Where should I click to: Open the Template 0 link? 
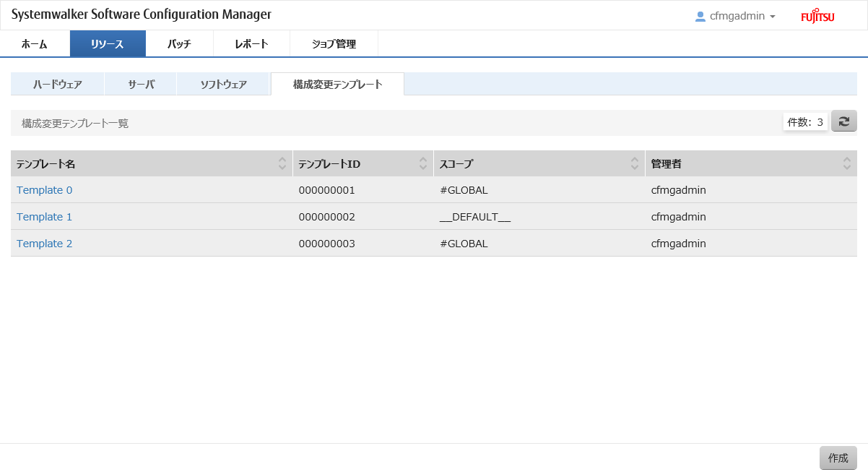click(x=44, y=190)
